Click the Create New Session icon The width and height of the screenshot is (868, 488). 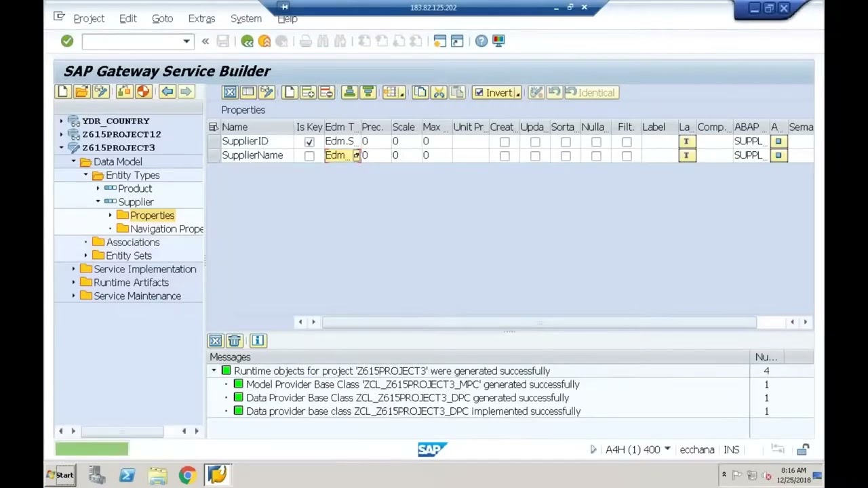click(440, 41)
